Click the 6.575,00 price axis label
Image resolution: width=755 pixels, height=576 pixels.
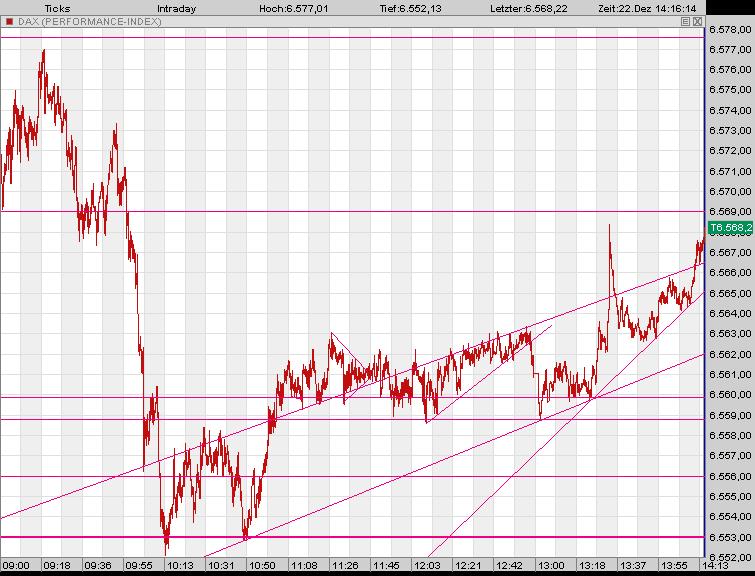click(x=731, y=90)
